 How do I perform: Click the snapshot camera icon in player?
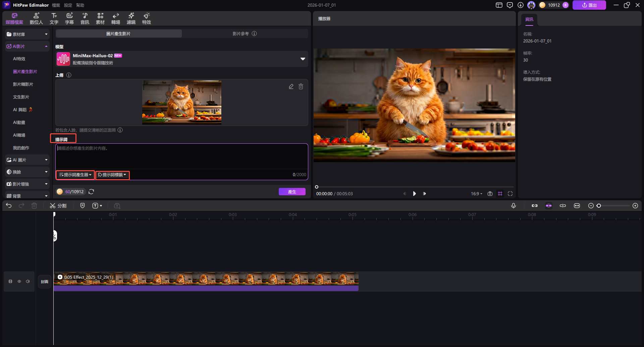(x=490, y=194)
